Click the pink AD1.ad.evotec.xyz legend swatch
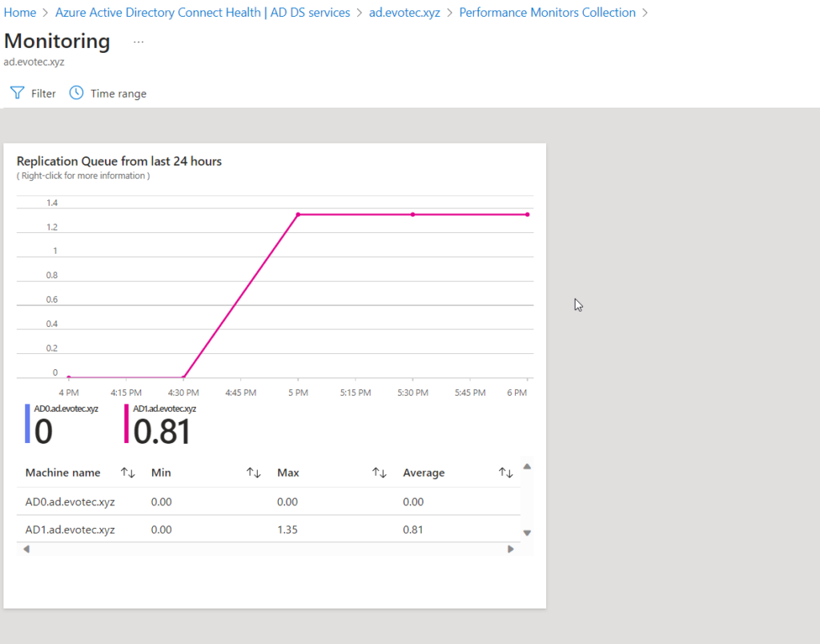Viewport: 820px width, 644px height. (127, 424)
